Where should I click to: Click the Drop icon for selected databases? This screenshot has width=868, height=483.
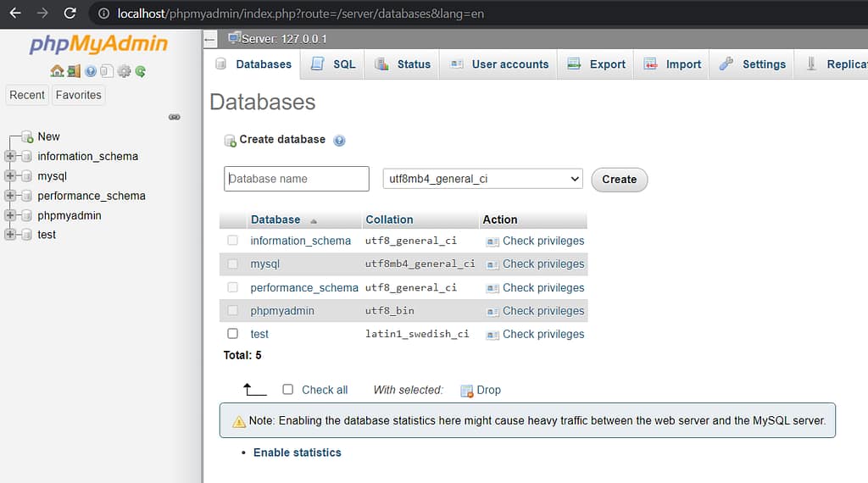(466, 391)
